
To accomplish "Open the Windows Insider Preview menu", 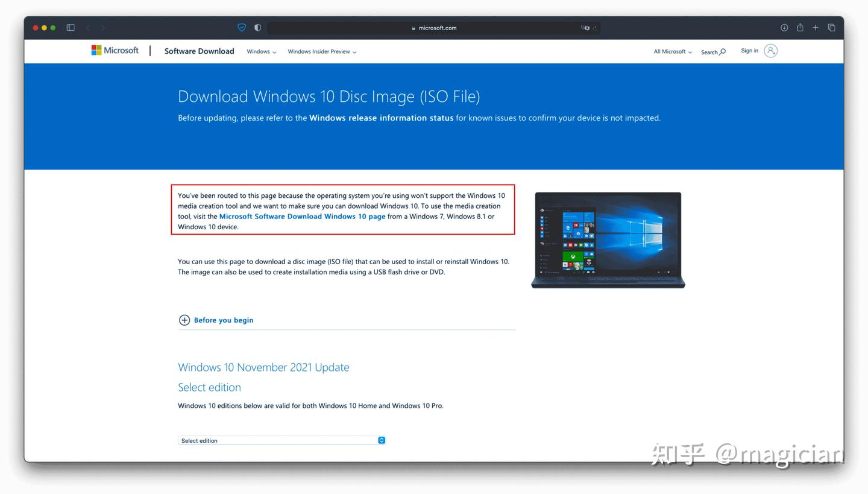I will pyautogui.click(x=322, y=52).
